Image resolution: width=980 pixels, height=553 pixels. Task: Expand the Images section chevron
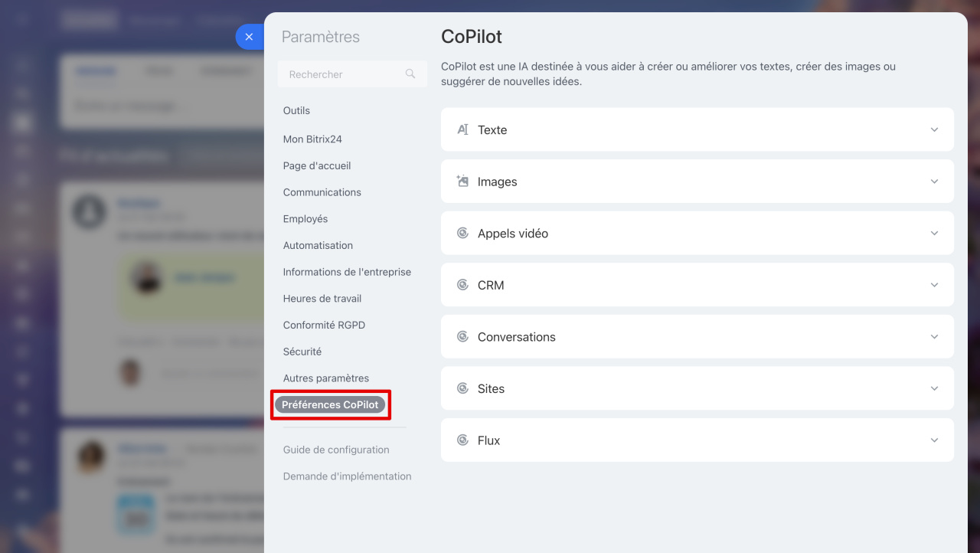pos(934,182)
